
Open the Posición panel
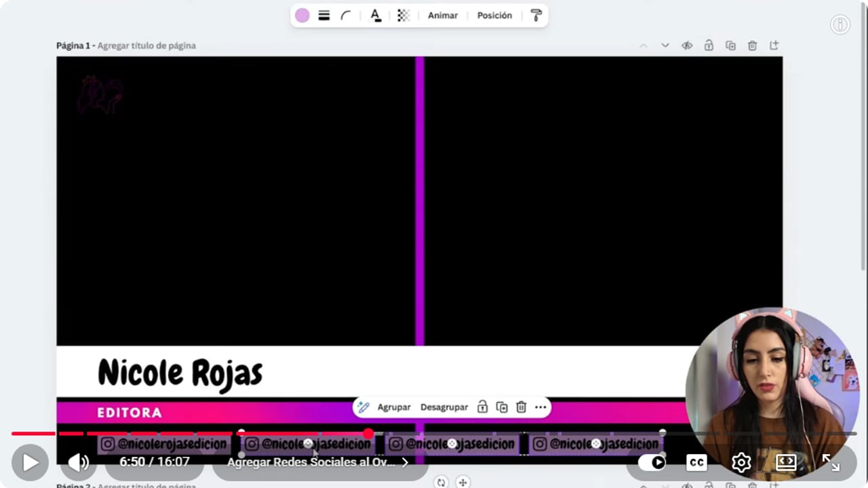pyautogui.click(x=494, y=16)
